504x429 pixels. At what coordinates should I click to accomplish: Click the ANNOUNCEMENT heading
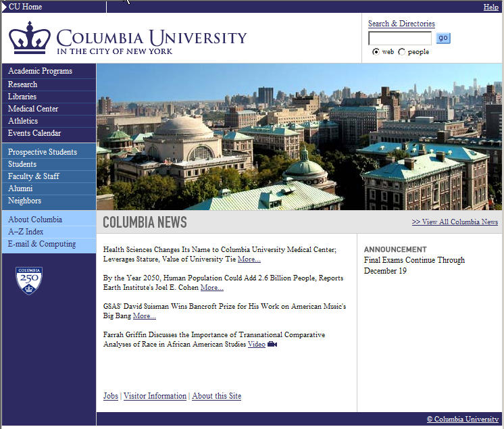[x=395, y=249]
